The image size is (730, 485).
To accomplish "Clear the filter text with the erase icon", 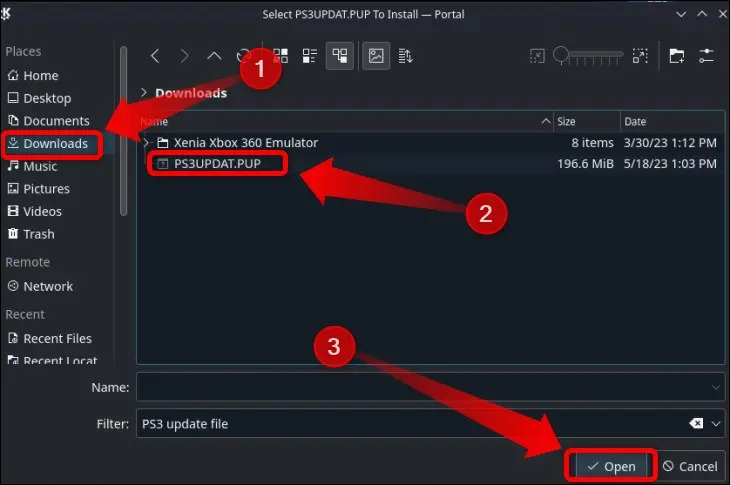I will (696, 424).
